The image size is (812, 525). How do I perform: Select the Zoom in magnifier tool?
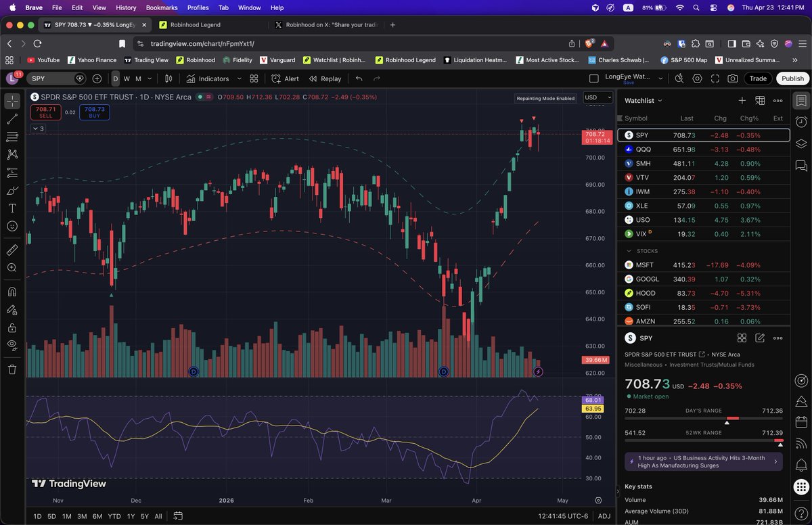coord(12,268)
